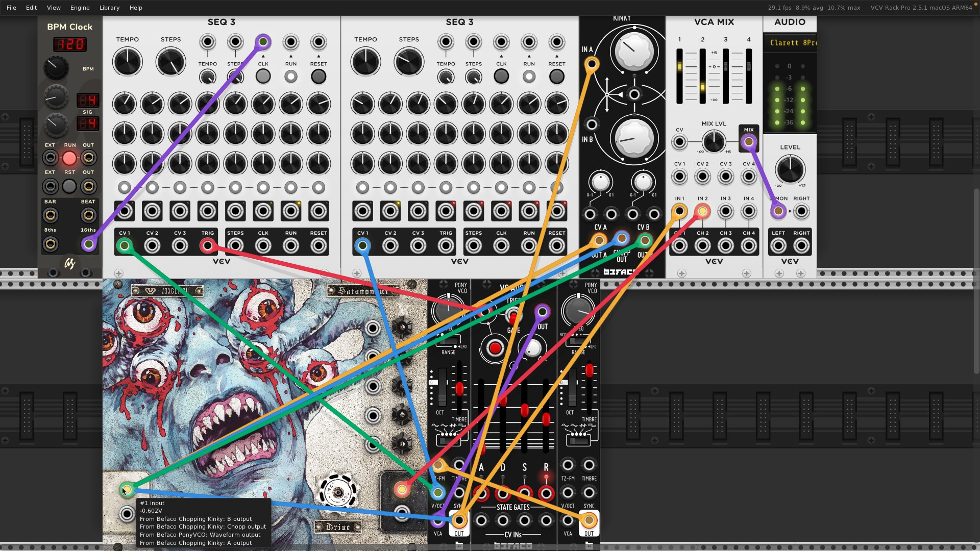Image resolution: width=980 pixels, height=551 pixels.
Task: Click the yellow library update dot in the menu bar
Action: (x=975, y=4)
